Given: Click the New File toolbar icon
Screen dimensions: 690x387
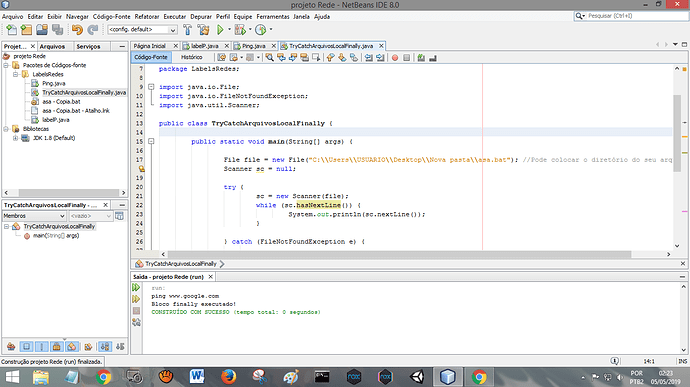Looking at the screenshot, I should 12,30.
